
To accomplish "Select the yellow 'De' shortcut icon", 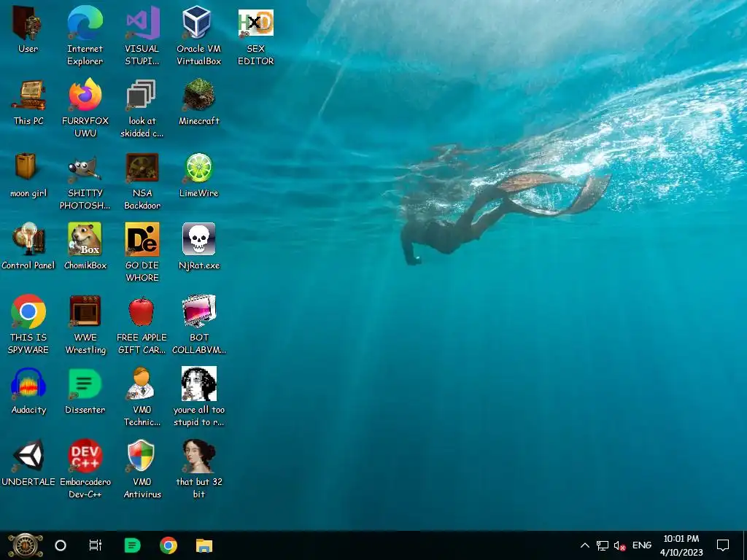I will coord(142,239).
